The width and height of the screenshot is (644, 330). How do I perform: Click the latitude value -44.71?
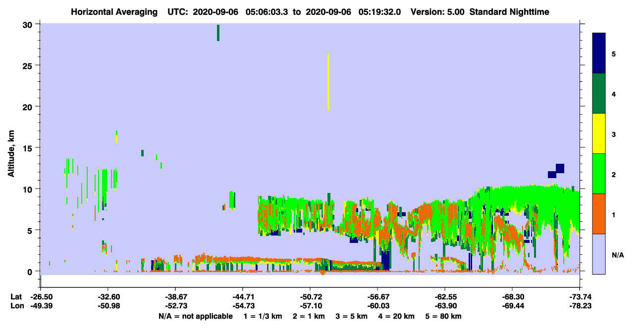(x=243, y=297)
